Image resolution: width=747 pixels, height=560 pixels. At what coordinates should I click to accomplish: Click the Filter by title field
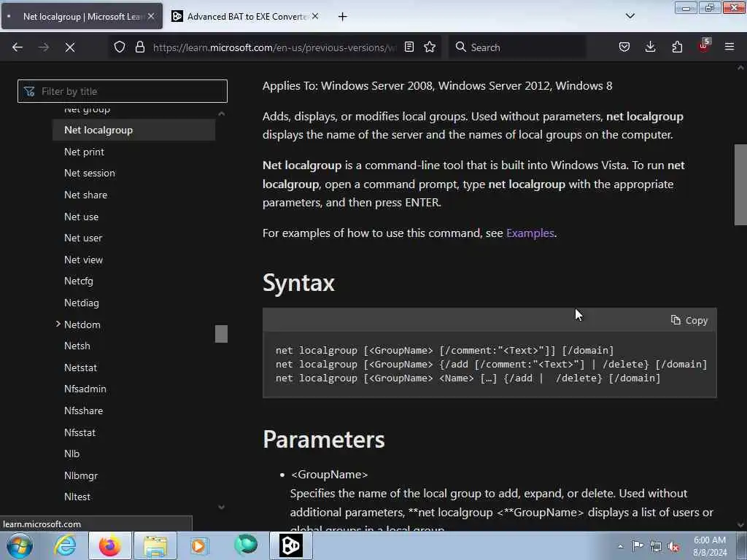[x=123, y=91]
